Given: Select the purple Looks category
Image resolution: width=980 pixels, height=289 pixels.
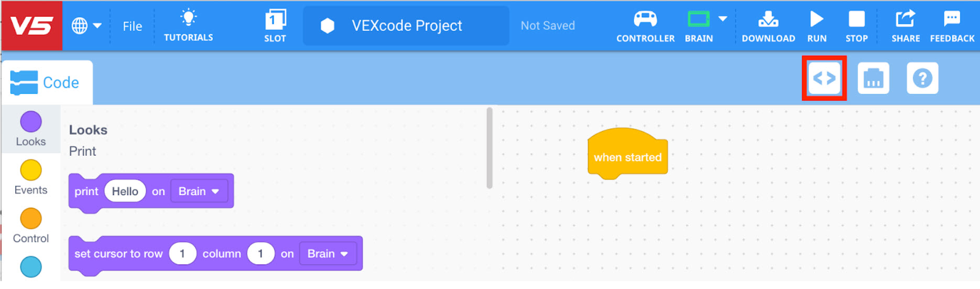Looking at the screenshot, I should [x=31, y=129].
